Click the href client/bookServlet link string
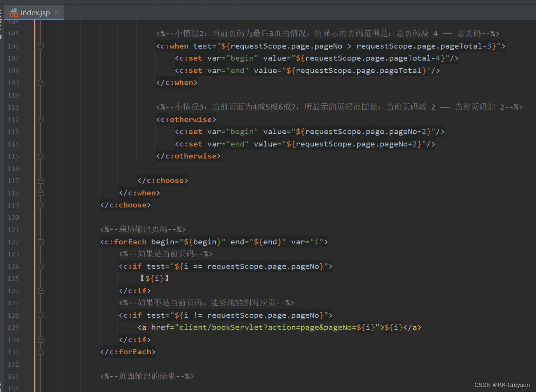536x392 pixels. (277, 328)
